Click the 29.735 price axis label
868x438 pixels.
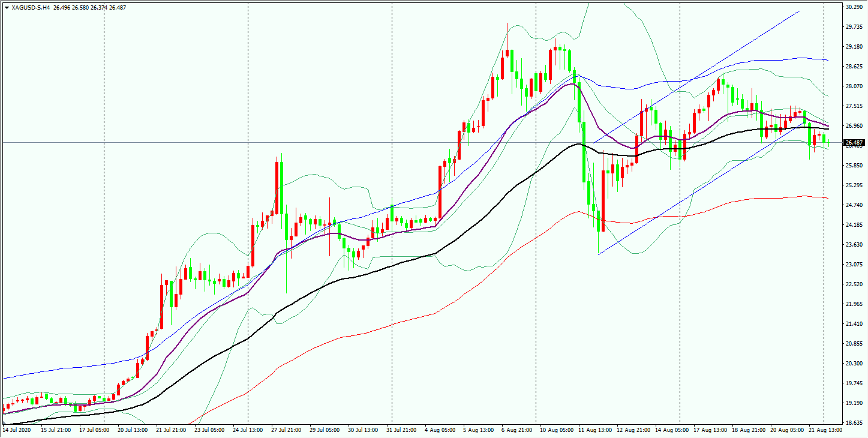(x=854, y=27)
